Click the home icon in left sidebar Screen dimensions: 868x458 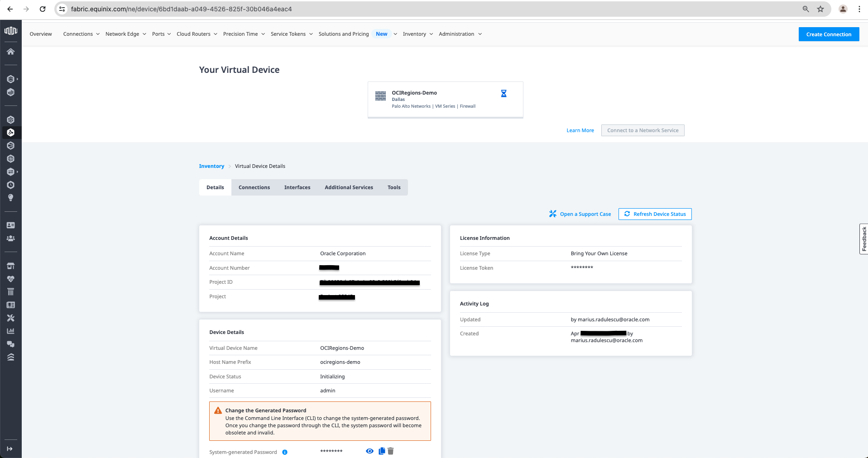[10, 52]
